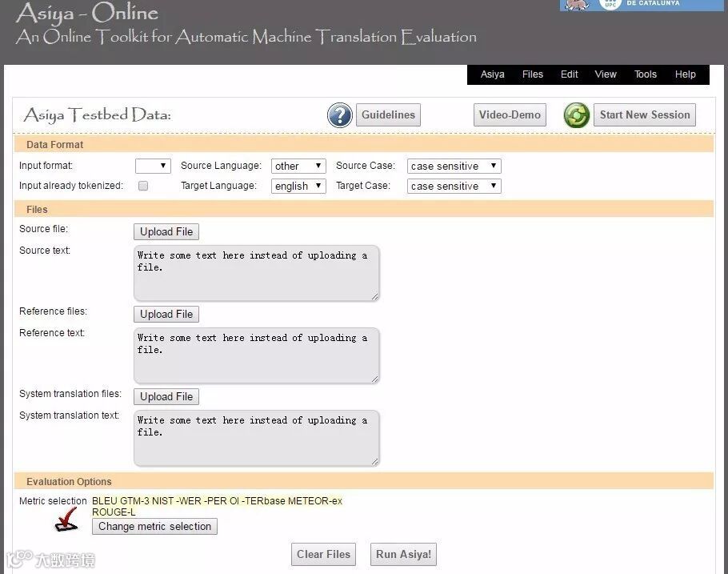
Task: Click the 'Data Format' section header
Action: 54,145
